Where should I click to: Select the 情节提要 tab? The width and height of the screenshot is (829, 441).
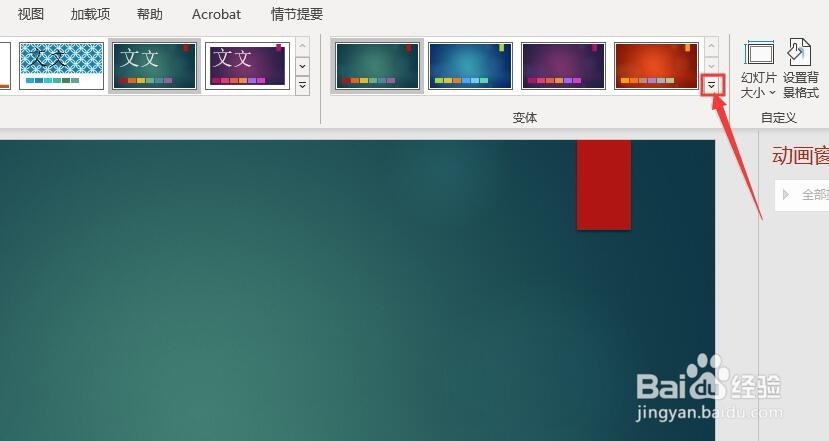pyautogui.click(x=297, y=14)
